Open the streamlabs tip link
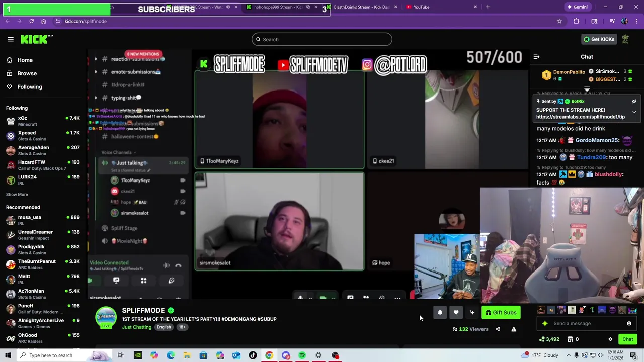 pyautogui.click(x=581, y=117)
